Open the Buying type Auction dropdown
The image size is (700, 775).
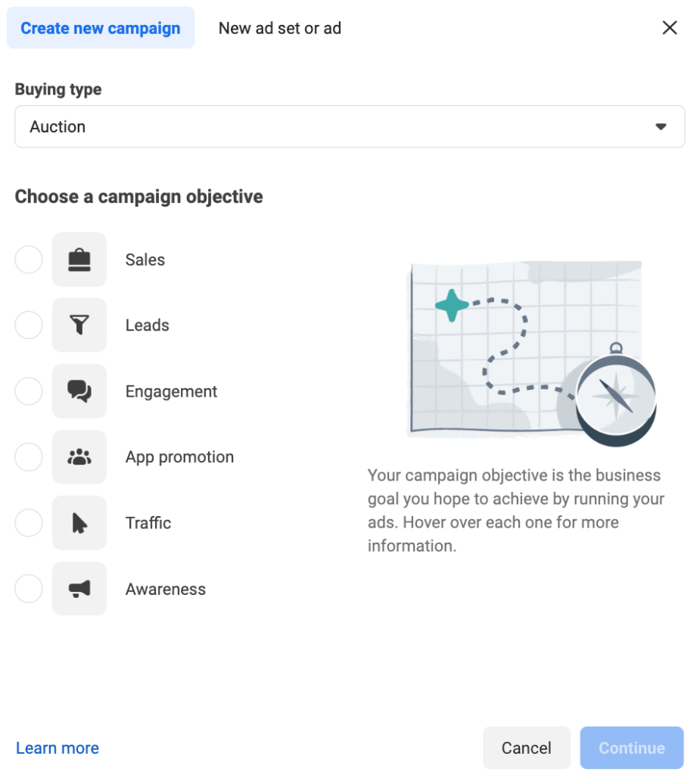(x=350, y=126)
